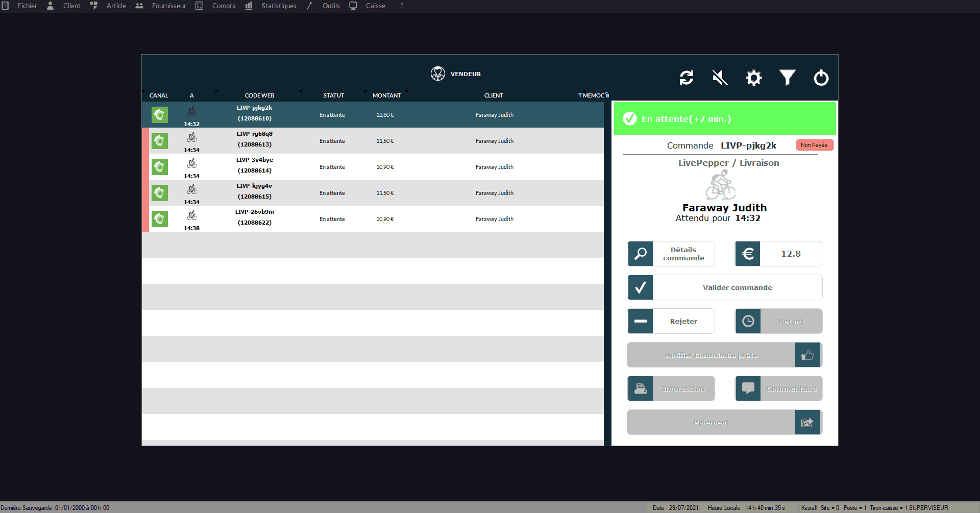Image resolution: width=980 pixels, height=513 pixels.
Task: Open the Caisse menu
Action: (x=375, y=6)
